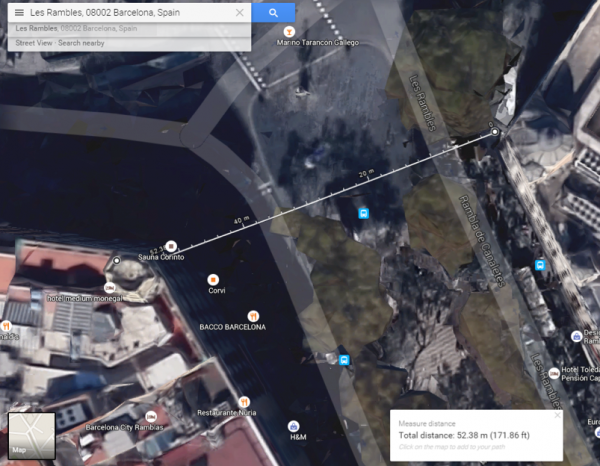Click the hotel medium monegal marker
The image size is (600, 466).
[x=109, y=287]
